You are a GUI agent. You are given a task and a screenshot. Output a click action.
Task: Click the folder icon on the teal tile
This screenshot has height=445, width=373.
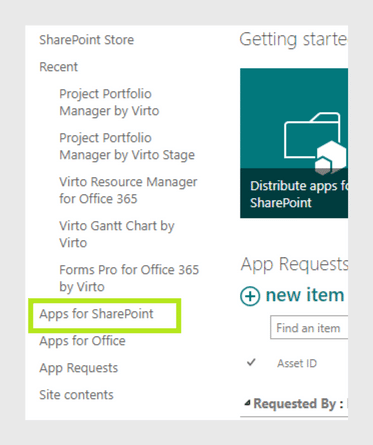pyautogui.click(x=315, y=143)
